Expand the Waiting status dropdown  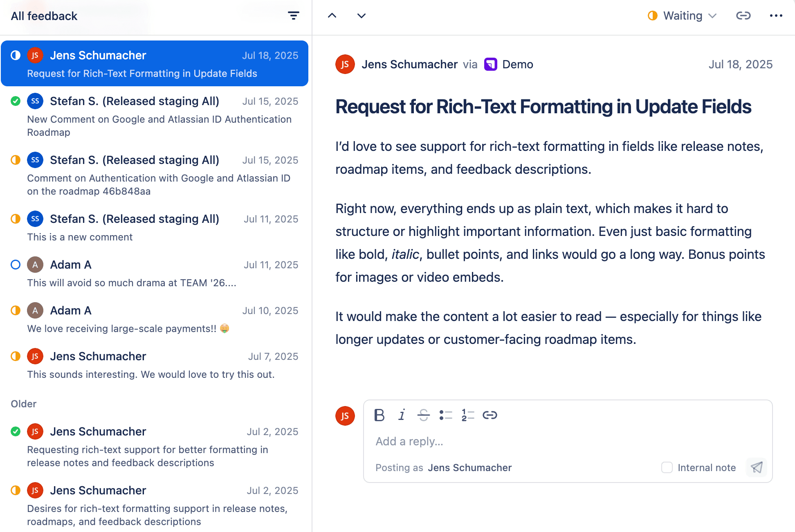pyautogui.click(x=683, y=16)
